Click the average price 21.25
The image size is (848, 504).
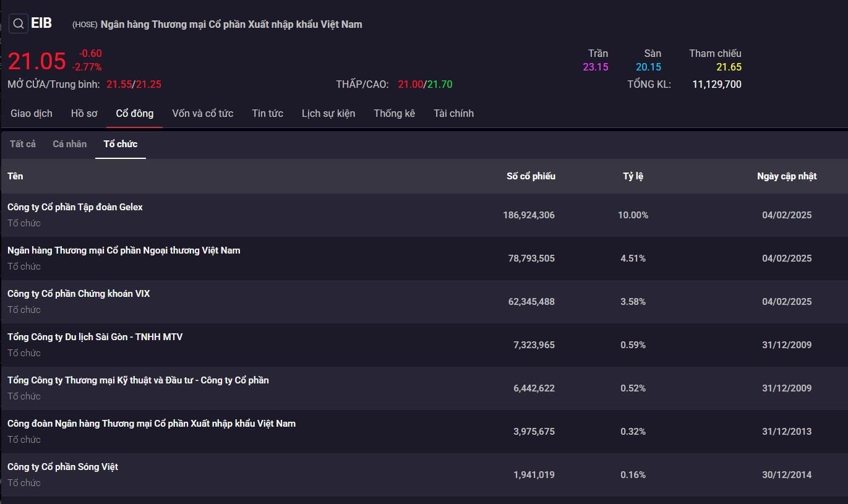(x=148, y=85)
